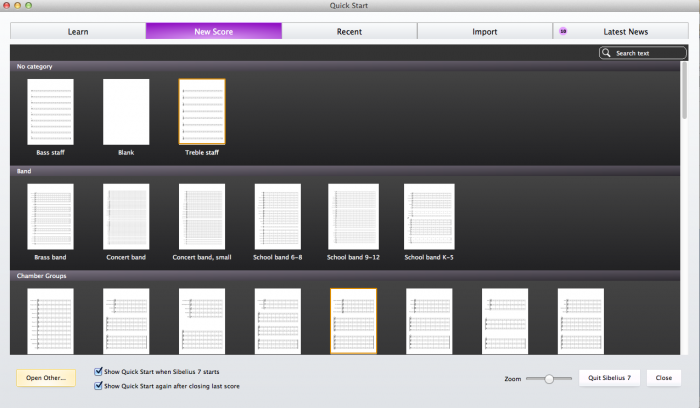Click the Close button

point(664,378)
